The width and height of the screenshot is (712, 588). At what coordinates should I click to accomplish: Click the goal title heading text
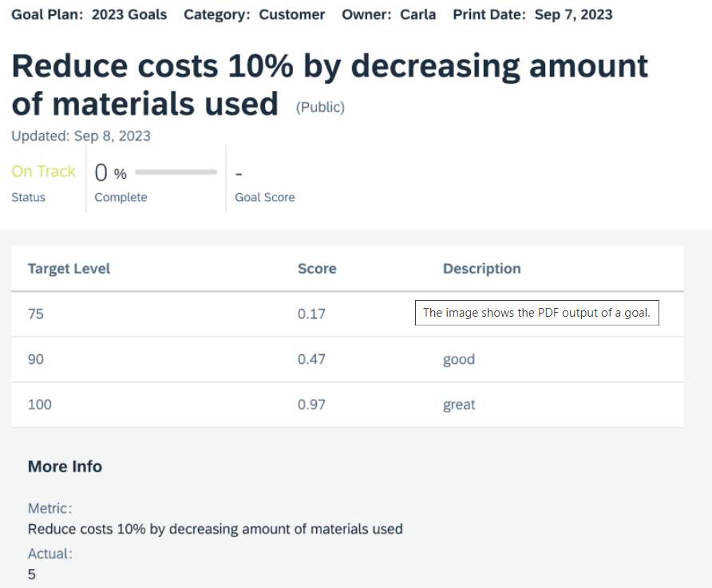330,85
